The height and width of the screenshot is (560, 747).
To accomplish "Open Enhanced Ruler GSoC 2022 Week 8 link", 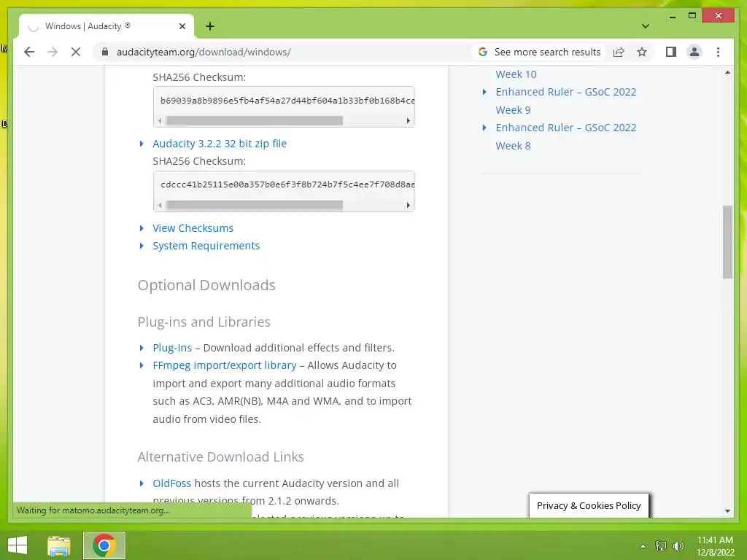I will pos(565,136).
